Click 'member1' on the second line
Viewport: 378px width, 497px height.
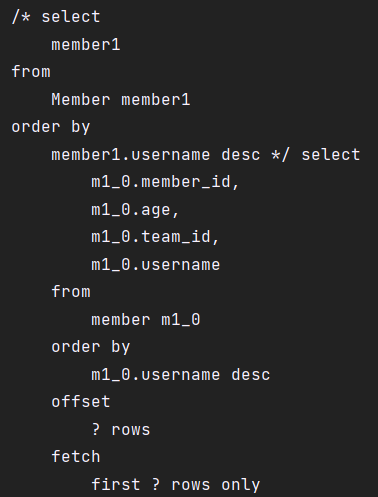coord(86,45)
